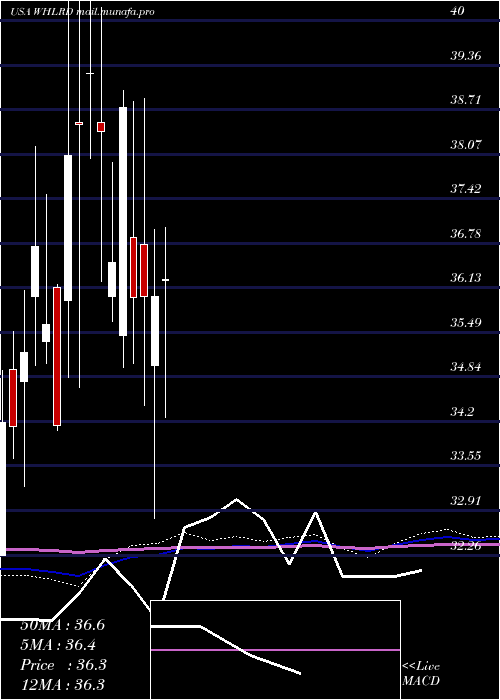Select the 38.71 price axis label
Viewport: 500px width, 700px height.
[x=466, y=100]
